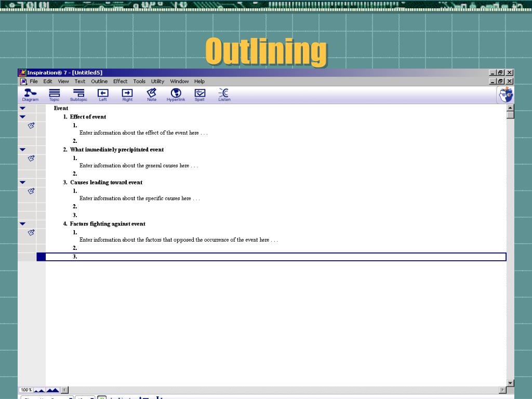532x399 pixels.
Task: Select 'Effect of event' topic
Action: point(88,117)
